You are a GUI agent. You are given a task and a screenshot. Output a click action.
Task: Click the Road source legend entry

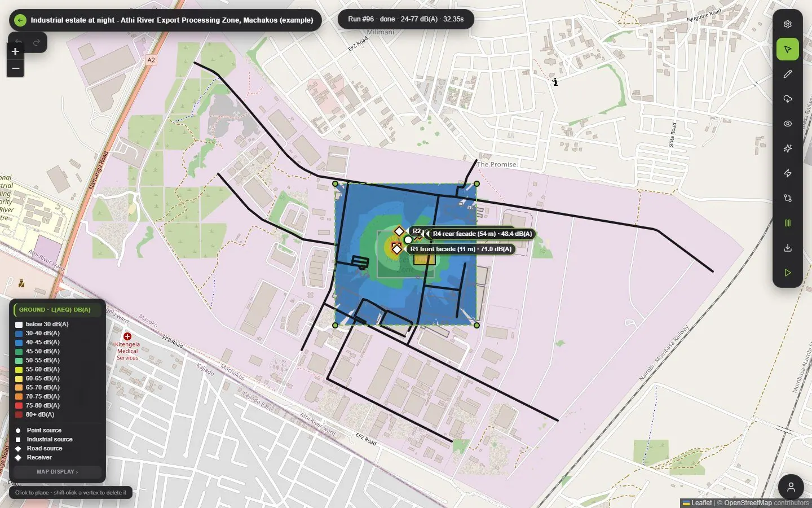point(39,449)
